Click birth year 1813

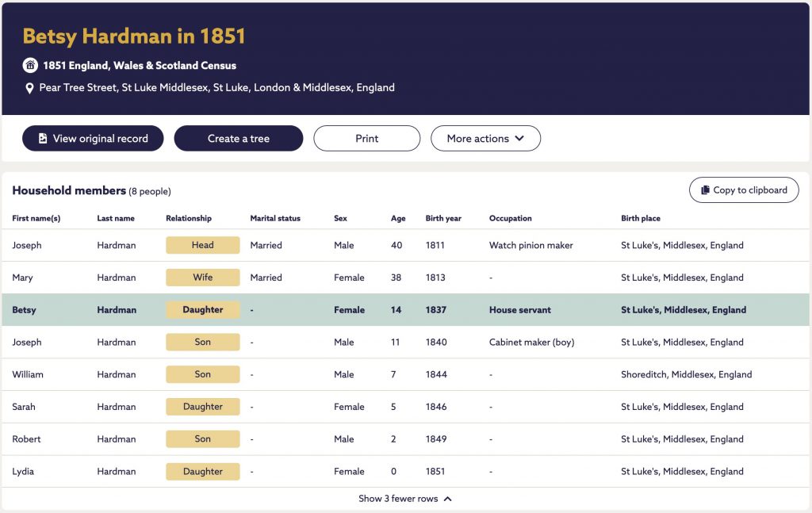click(435, 278)
